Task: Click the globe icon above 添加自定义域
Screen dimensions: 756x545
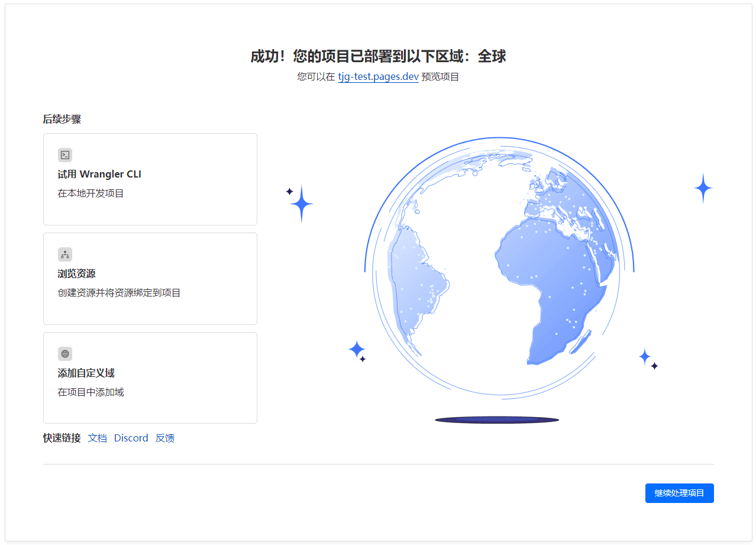Action: (65, 354)
